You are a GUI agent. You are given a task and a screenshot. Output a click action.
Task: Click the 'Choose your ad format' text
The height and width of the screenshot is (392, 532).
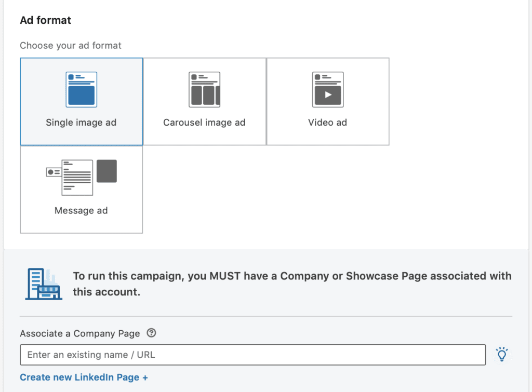[71, 46]
